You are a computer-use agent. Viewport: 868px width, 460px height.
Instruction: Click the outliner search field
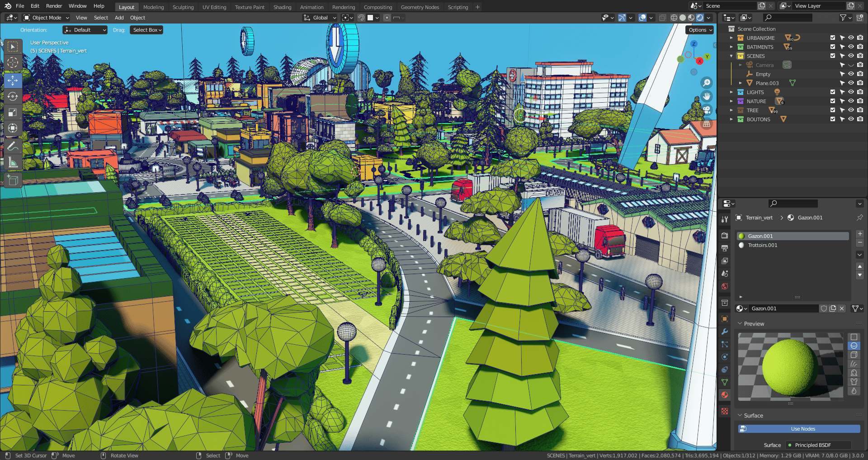point(789,17)
